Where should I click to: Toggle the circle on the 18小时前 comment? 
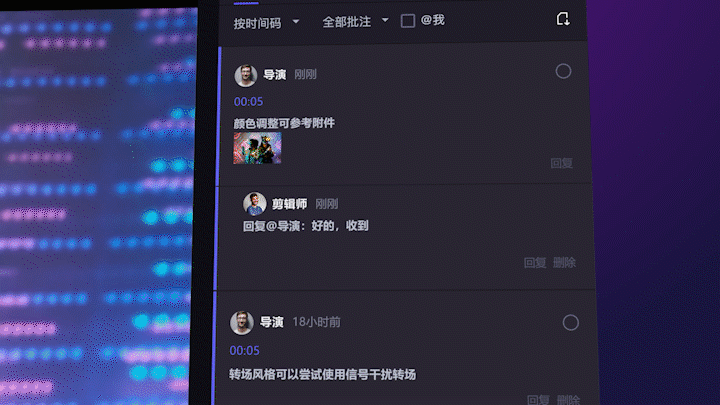click(x=570, y=323)
